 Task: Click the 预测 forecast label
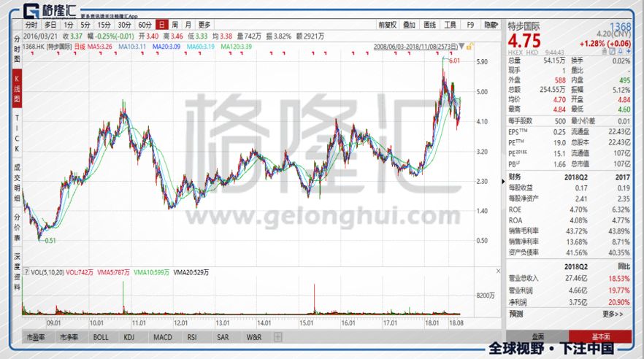tap(515, 314)
